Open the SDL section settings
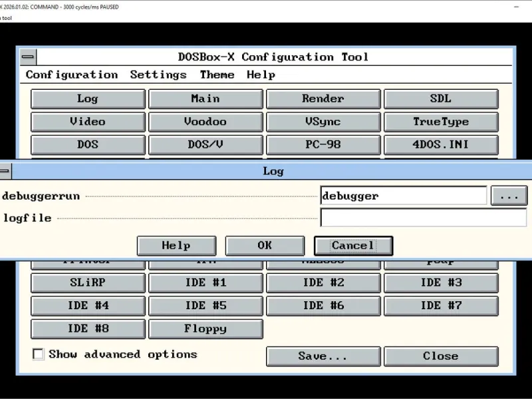The height and width of the screenshot is (399, 532). [441, 98]
